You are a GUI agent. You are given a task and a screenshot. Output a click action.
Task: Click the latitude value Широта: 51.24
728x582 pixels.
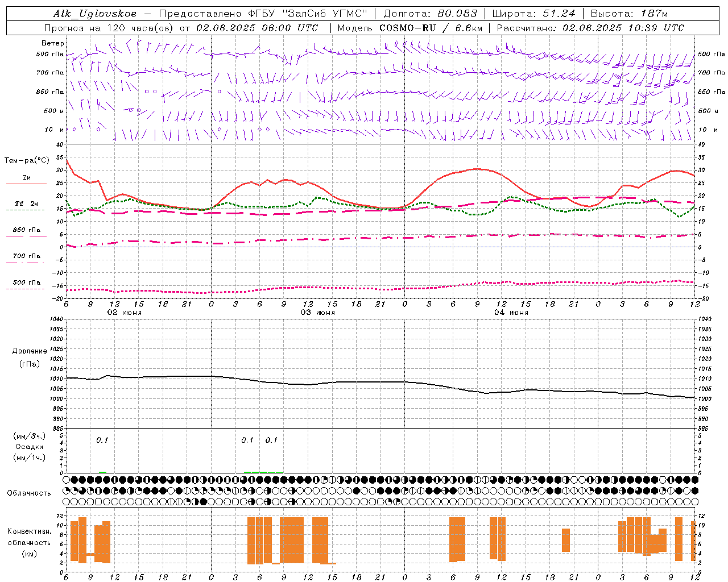(533, 14)
